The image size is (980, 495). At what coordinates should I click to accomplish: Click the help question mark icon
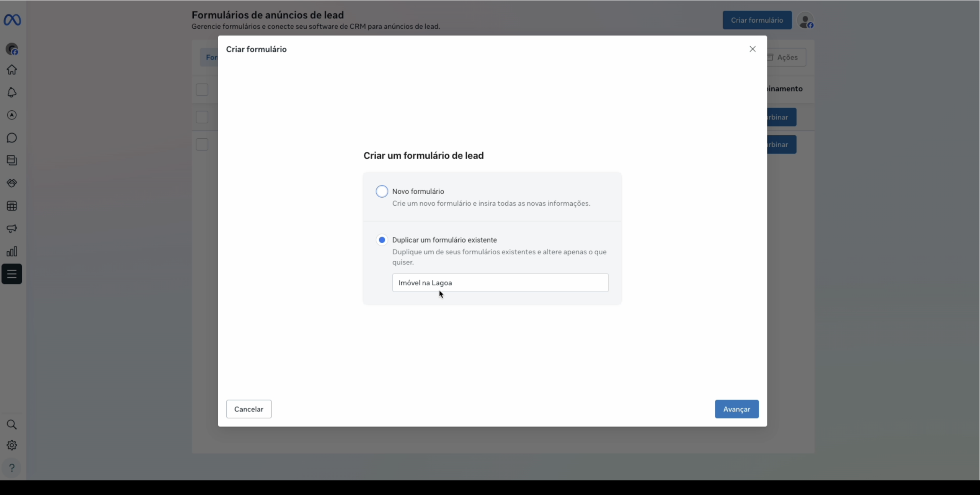(x=12, y=468)
